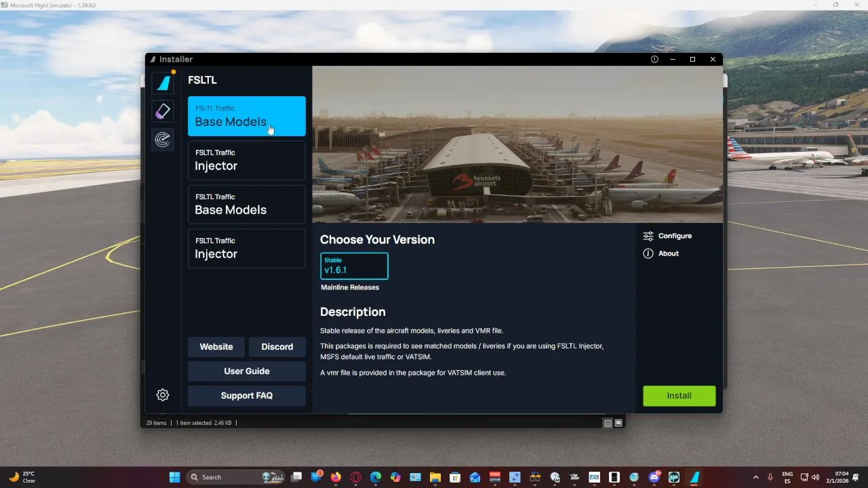
Task: Open the Support FAQ button
Action: 247,396
